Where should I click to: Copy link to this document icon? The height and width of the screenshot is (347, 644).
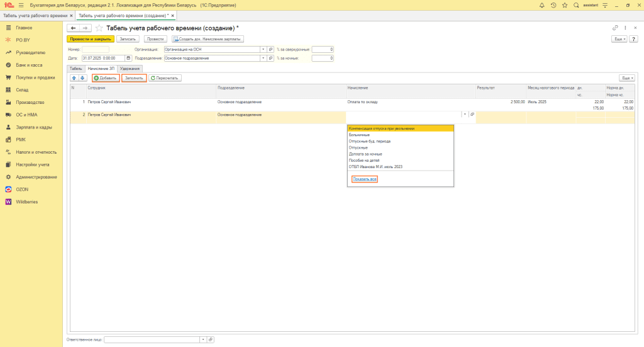click(615, 28)
